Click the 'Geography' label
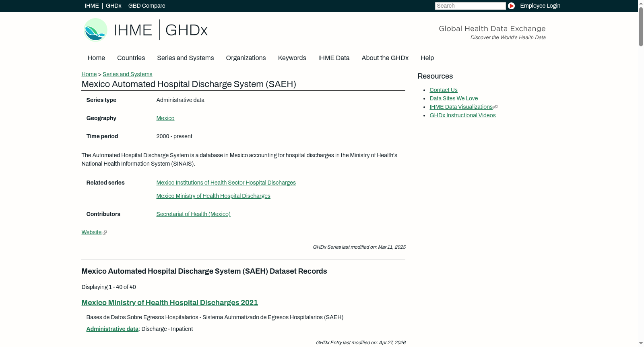Viewport: 644px width, 347px height. pos(101,118)
